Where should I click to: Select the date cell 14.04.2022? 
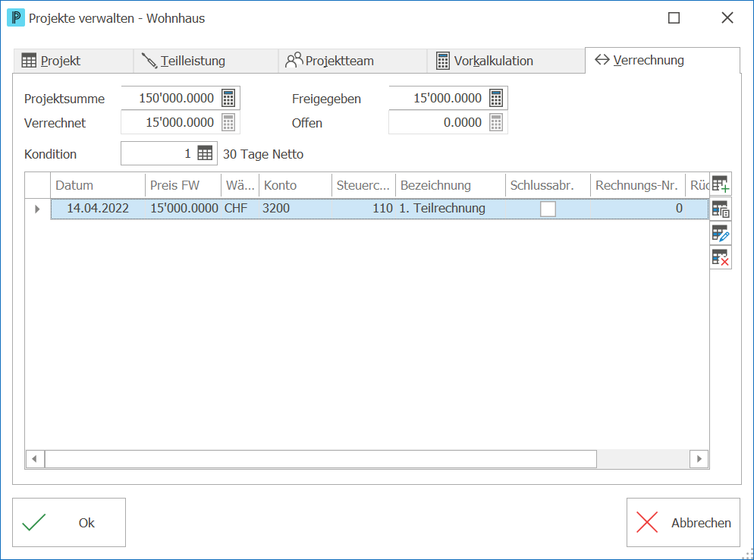[x=98, y=209]
